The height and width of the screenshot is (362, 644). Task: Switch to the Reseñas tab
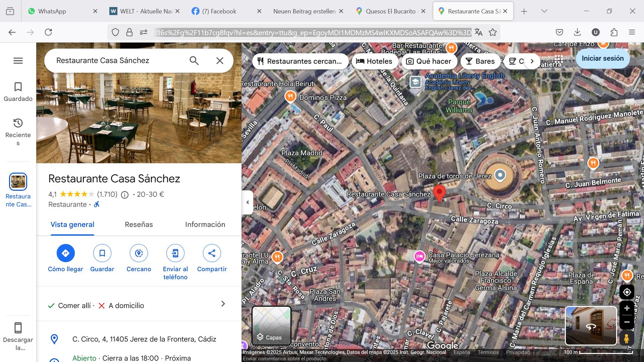(139, 225)
